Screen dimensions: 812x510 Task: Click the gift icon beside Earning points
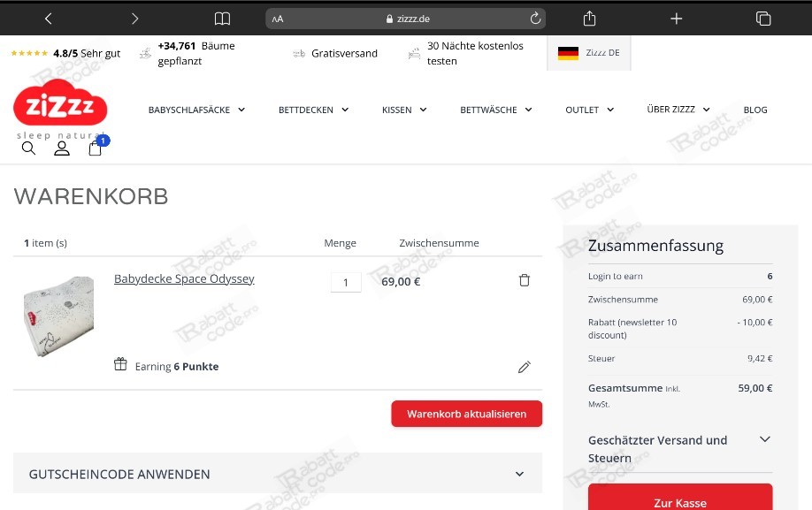tap(120, 364)
